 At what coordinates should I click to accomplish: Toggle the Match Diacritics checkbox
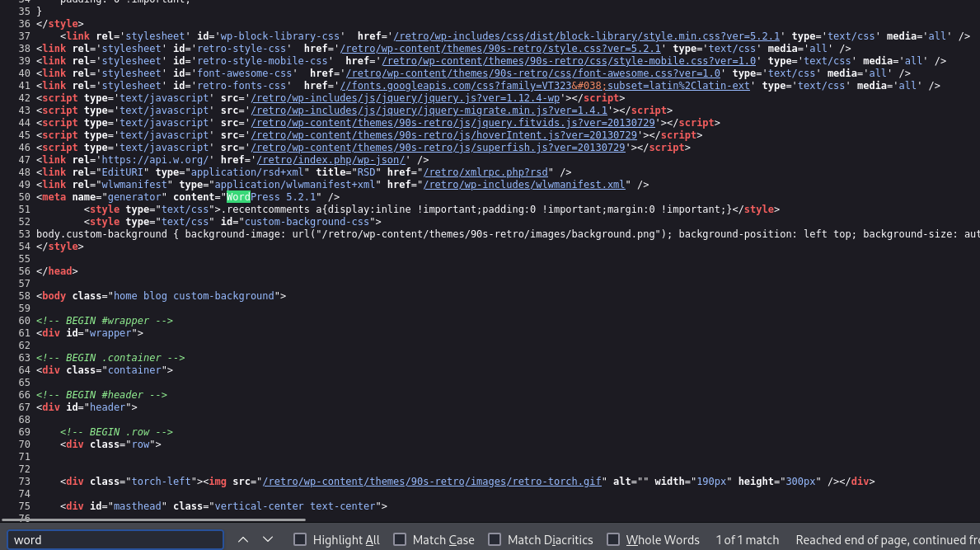pyautogui.click(x=495, y=539)
